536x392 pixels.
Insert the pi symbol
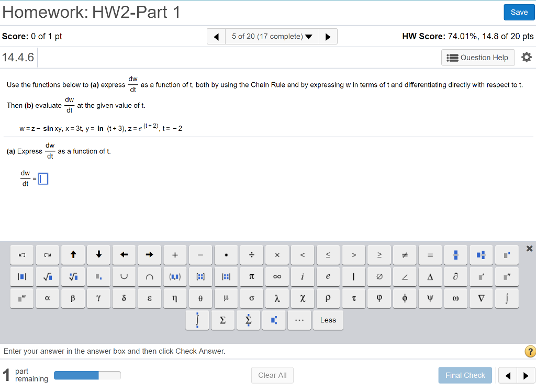(251, 276)
